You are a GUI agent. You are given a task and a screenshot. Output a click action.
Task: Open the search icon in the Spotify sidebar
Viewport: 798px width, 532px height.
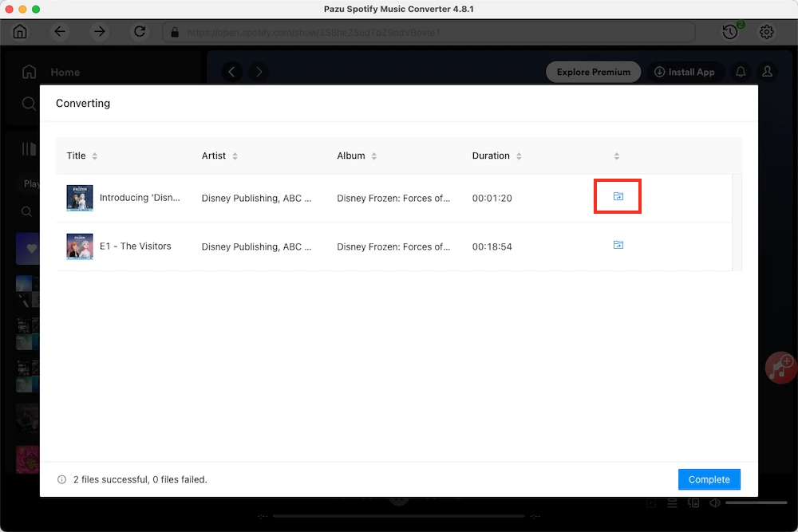pos(29,103)
